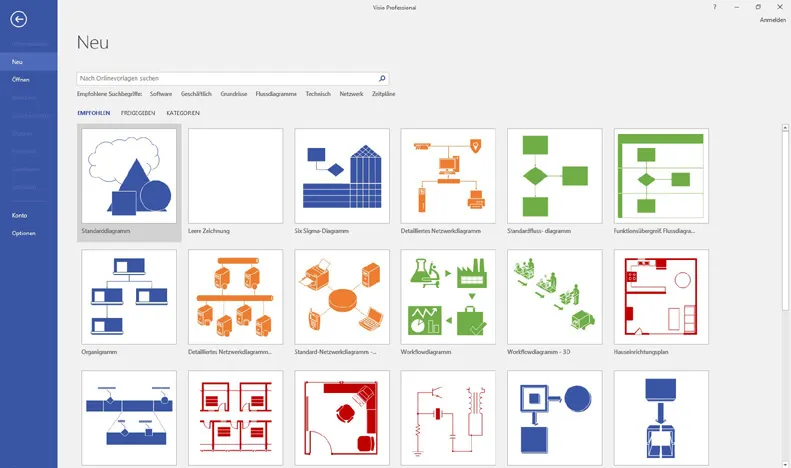Click the search magnifier icon

pyautogui.click(x=382, y=78)
